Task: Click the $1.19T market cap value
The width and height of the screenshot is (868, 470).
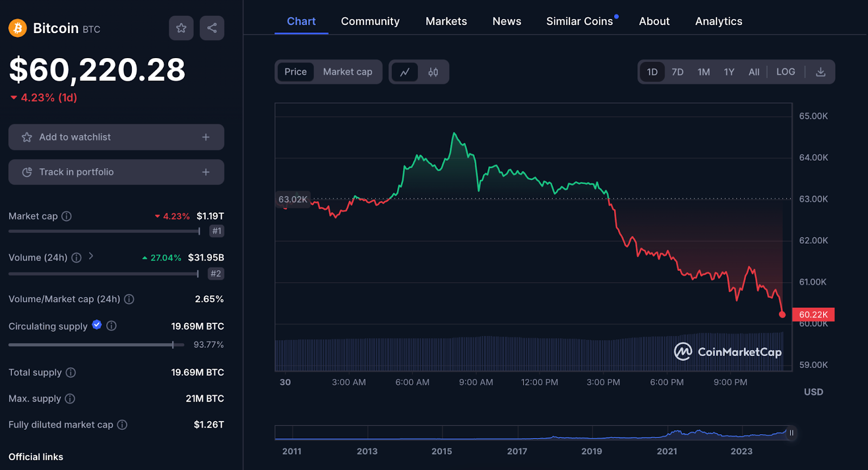Action: [210, 216]
